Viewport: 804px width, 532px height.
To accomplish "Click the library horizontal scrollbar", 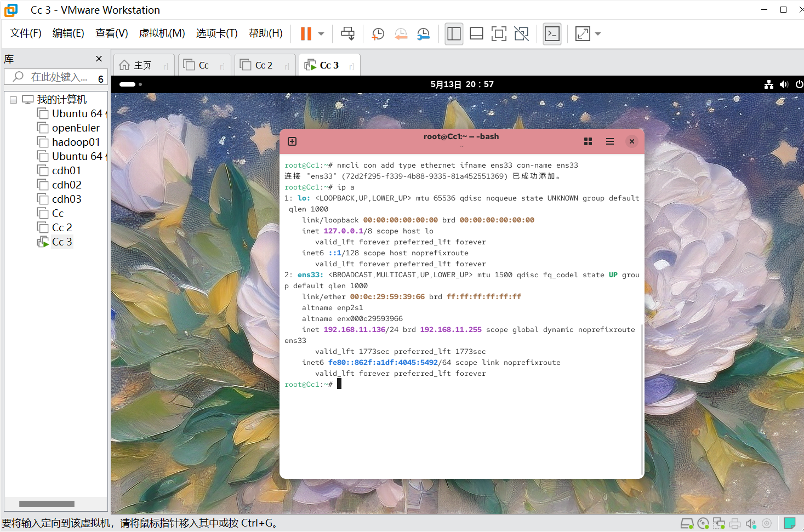I will tap(47, 504).
